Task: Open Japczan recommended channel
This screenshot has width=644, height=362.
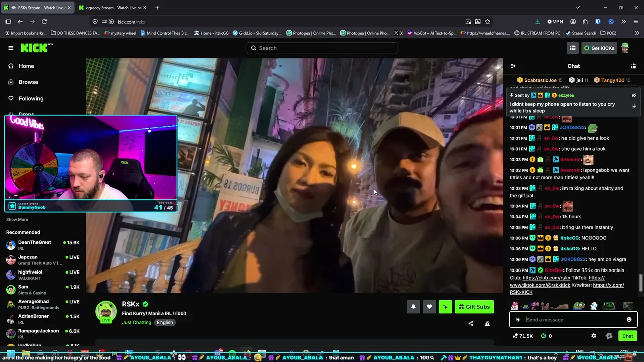Action: point(43,260)
